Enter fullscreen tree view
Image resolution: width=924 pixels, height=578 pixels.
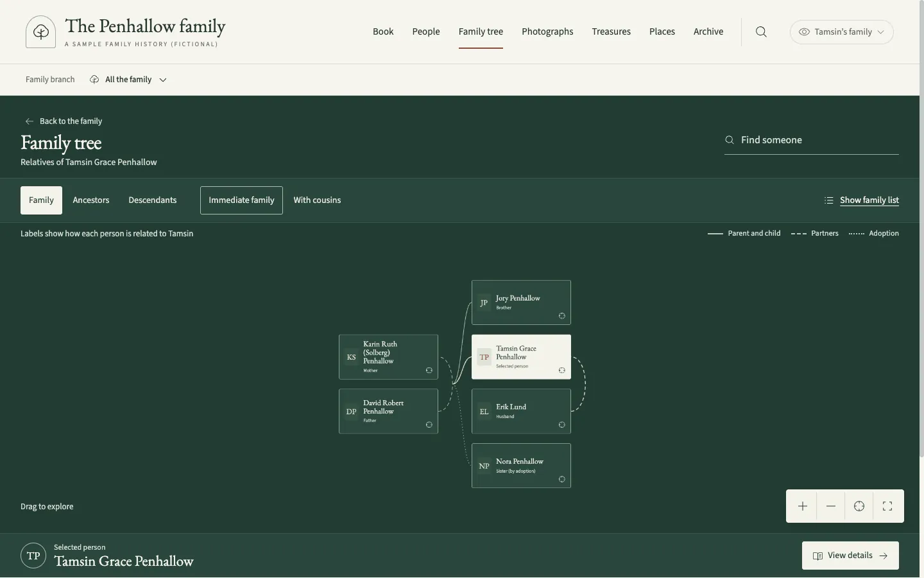pyautogui.click(x=887, y=506)
